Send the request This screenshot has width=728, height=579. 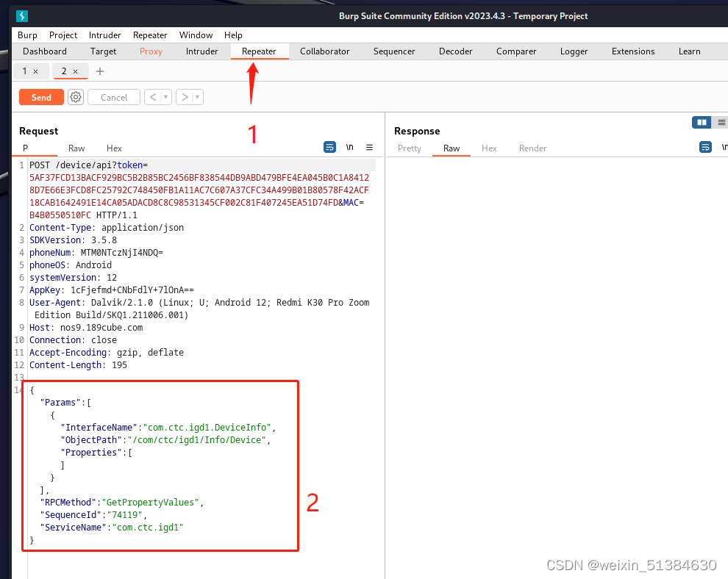point(41,97)
